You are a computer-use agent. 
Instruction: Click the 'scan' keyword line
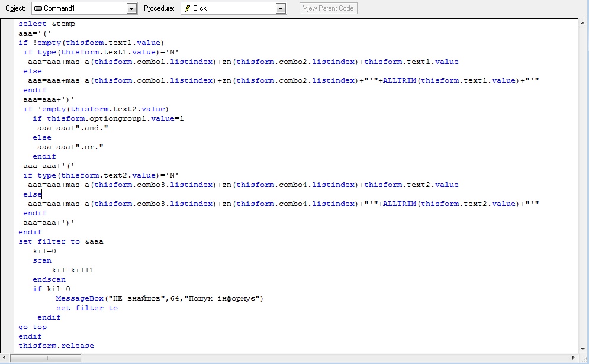click(x=42, y=260)
